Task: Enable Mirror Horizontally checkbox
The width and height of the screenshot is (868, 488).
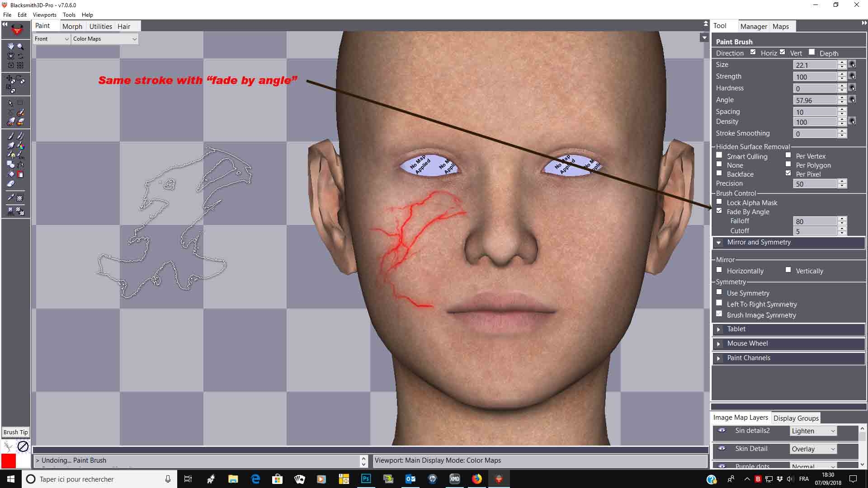Action: (x=719, y=270)
